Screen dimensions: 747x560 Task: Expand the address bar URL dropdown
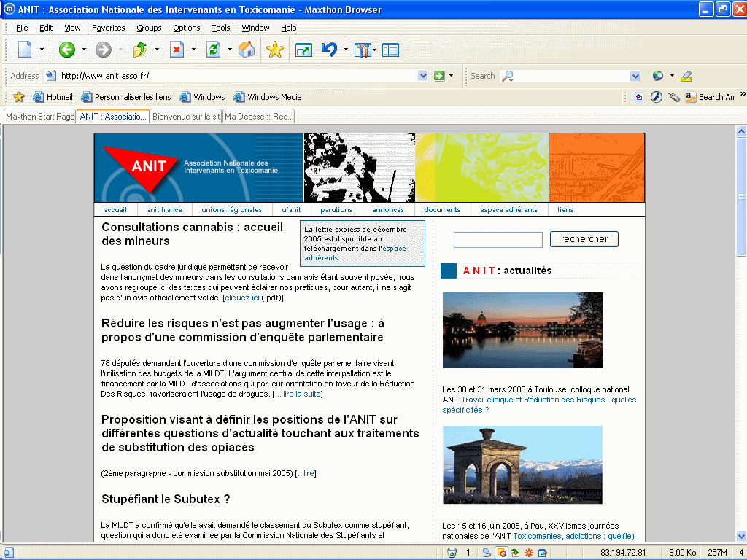(423, 76)
